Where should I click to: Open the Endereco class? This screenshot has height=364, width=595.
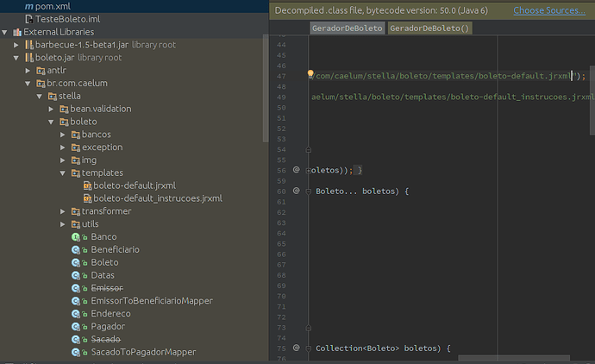(x=110, y=314)
